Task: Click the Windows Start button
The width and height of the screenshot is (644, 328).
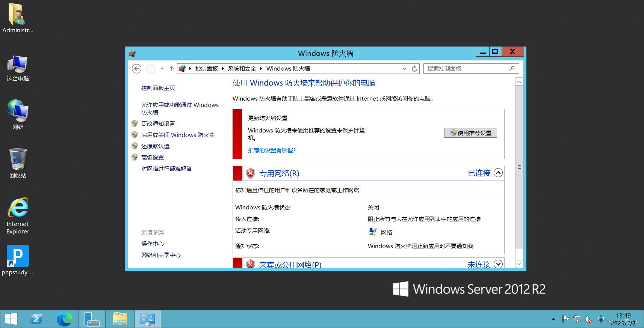Action: [x=11, y=319]
